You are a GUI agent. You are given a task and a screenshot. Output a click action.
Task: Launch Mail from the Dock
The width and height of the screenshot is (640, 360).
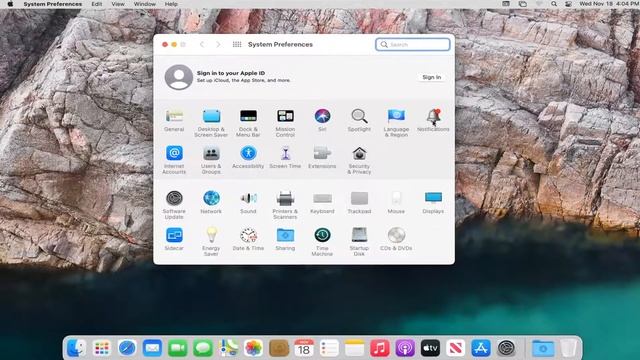[152, 348]
